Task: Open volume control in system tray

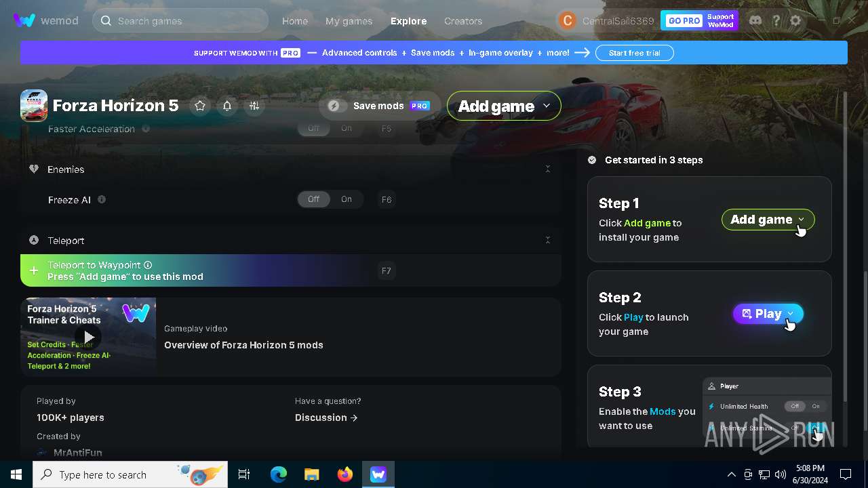Action: click(781, 474)
